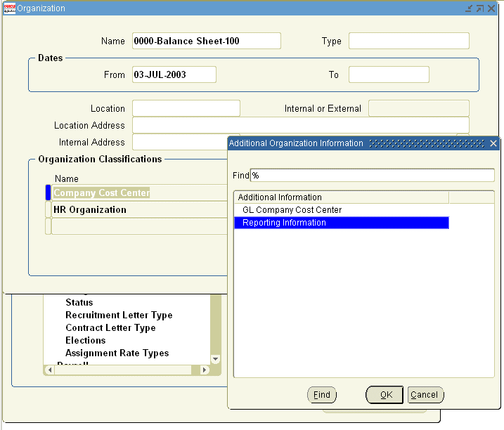This screenshot has height=430, width=504.
Task: Close the Additional Organization Information dialog
Action: click(493, 143)
